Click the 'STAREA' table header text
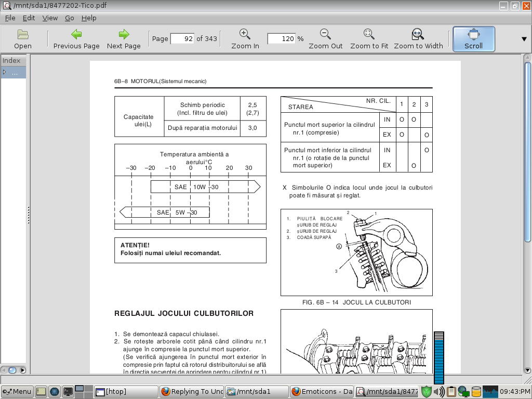The height and width of the screenshot is (399, 532). coord(301,107)
